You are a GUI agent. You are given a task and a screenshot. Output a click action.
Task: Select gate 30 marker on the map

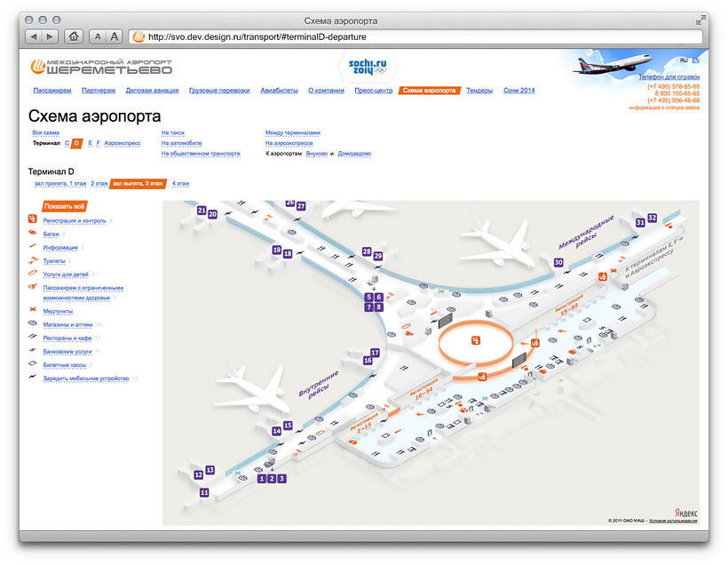click(x=558, y=263)
